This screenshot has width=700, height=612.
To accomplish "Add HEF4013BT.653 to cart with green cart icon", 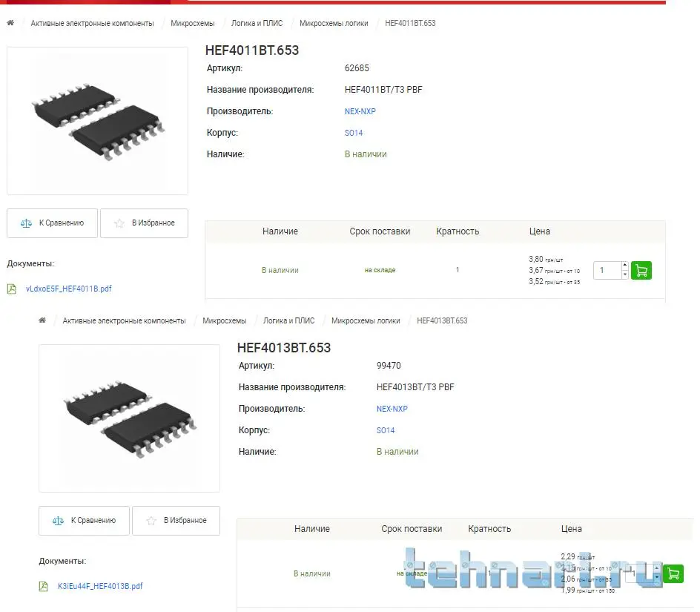I will pyautogui.click(x=673, y=573).
